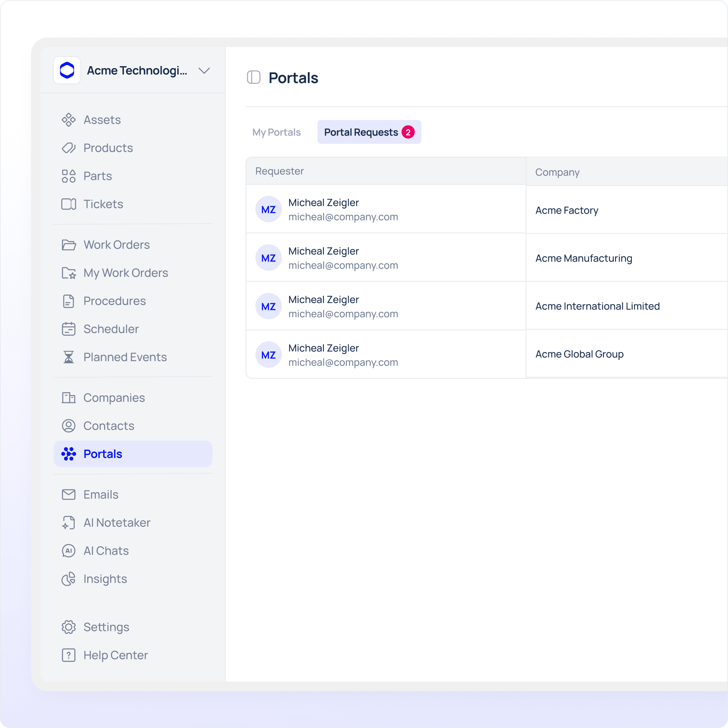Select the Planned Events hourglass icon
The width and height of the screenshot is (728, 728).
69,357
